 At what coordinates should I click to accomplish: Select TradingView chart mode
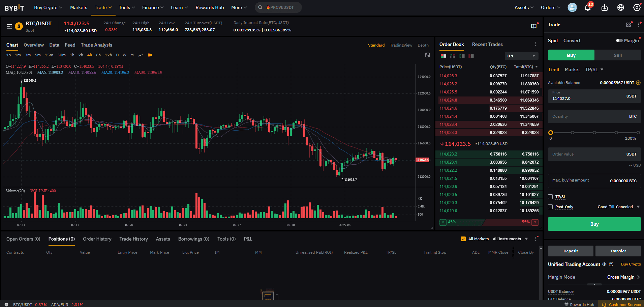point(401,45)
